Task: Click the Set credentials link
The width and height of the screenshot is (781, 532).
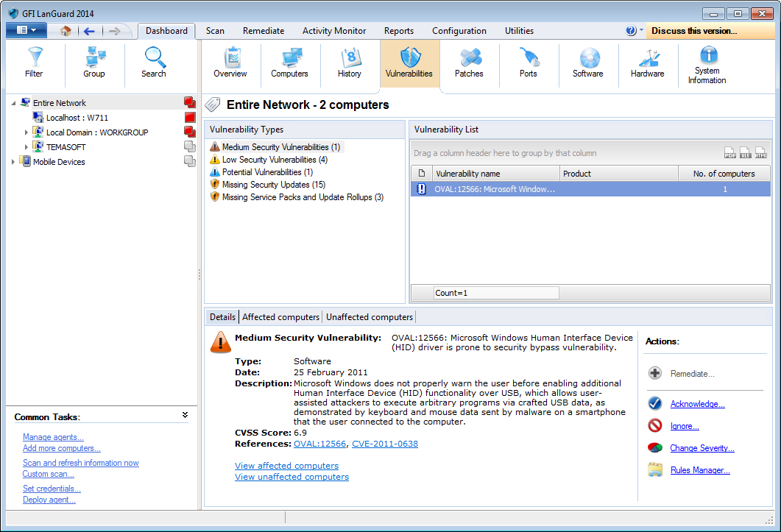Action: coord(52,489)
